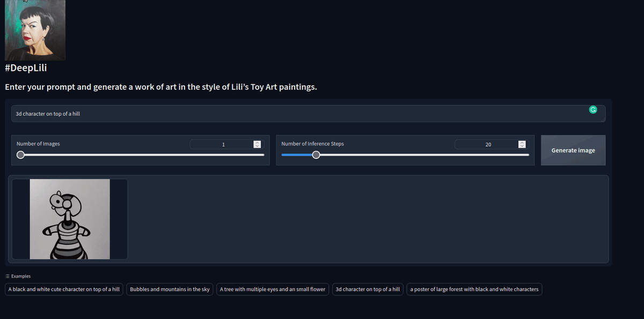Click the Inference Steps slider handle
This screenshot has height=319, width=644.
click(x=316, y=155)
